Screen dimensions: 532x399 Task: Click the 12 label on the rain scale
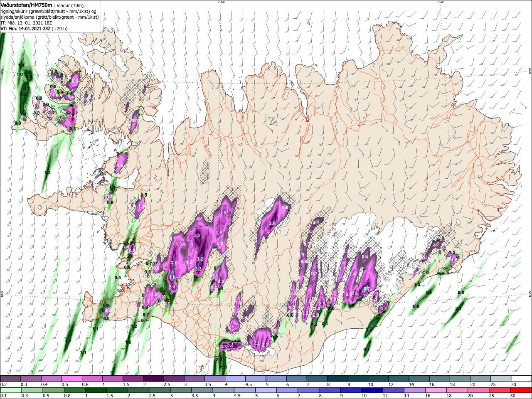tap(385, 396)
